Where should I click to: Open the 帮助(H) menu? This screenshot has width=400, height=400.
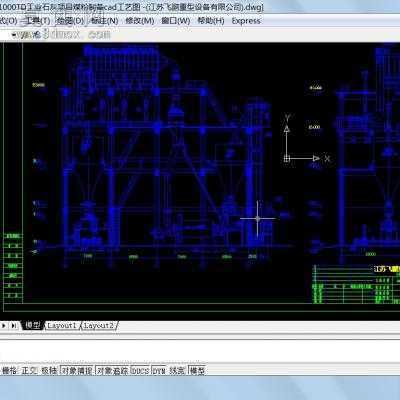pos(211,21)
